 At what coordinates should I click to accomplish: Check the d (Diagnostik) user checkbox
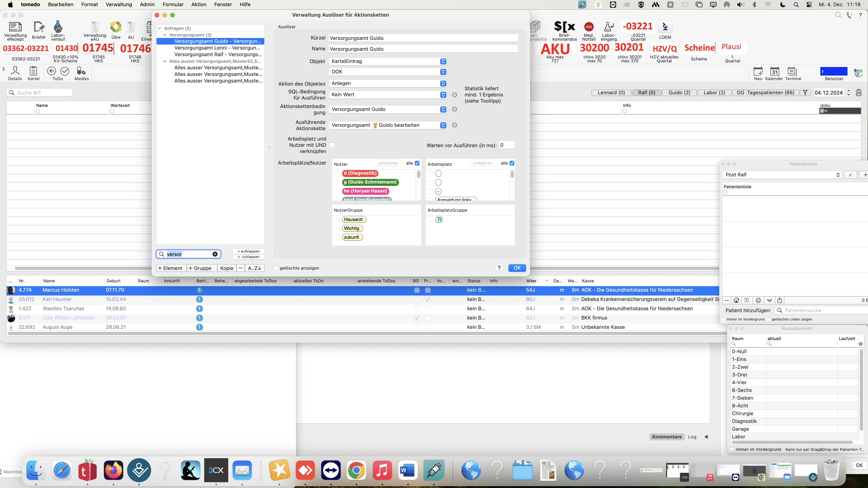[x=337, y=173]
